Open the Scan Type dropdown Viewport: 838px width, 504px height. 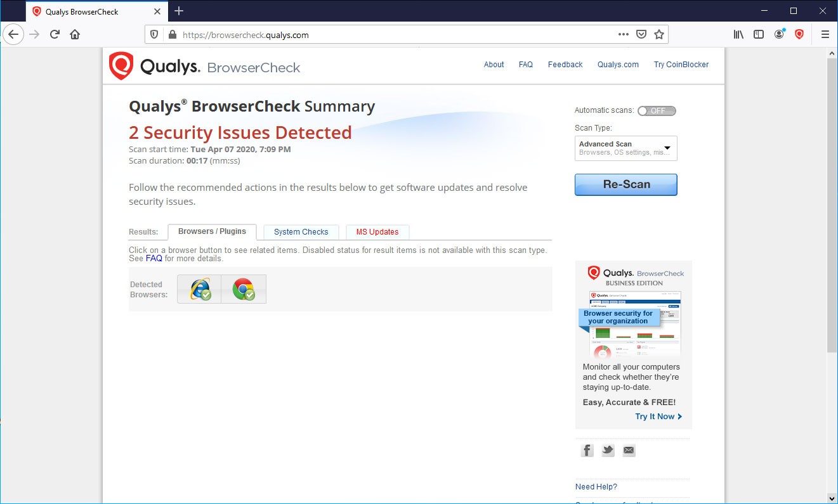(x=625, y=148)
